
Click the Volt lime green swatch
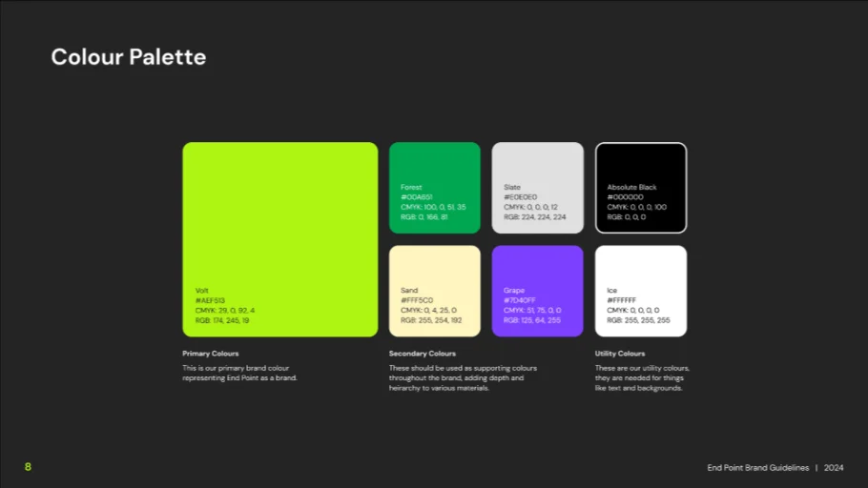pyautogui.click(x=280, y=239)
